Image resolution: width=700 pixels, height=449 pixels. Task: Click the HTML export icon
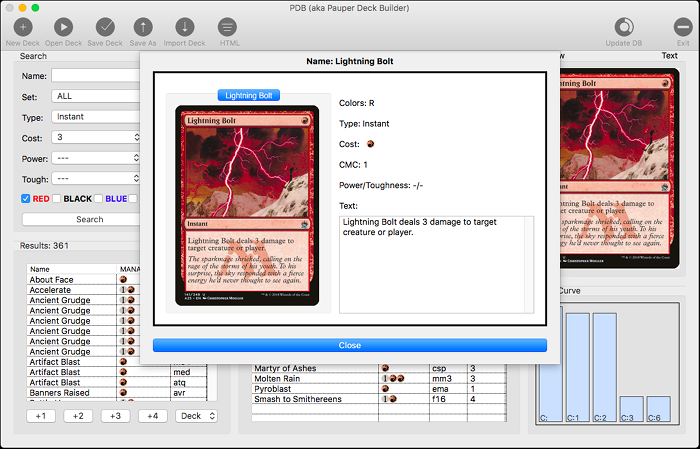[227, 27]
